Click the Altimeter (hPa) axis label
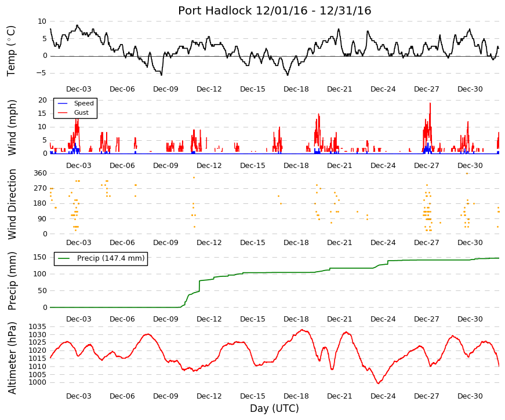The height and width of the screenshot is (420, 505). click(12, 358)
